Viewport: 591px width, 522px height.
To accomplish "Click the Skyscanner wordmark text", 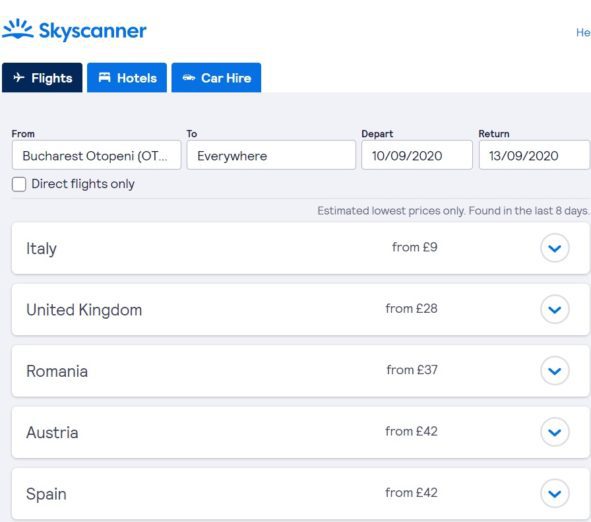I will click(92, 31).
